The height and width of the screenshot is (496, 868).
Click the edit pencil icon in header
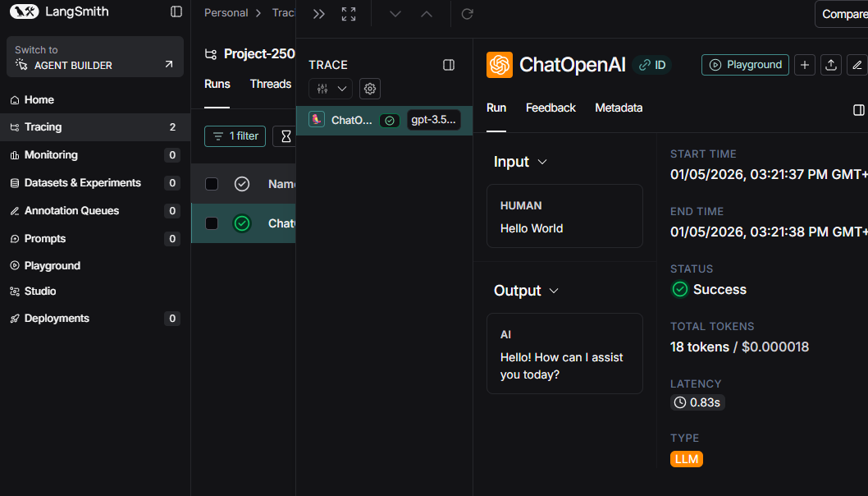click(857, 65)
